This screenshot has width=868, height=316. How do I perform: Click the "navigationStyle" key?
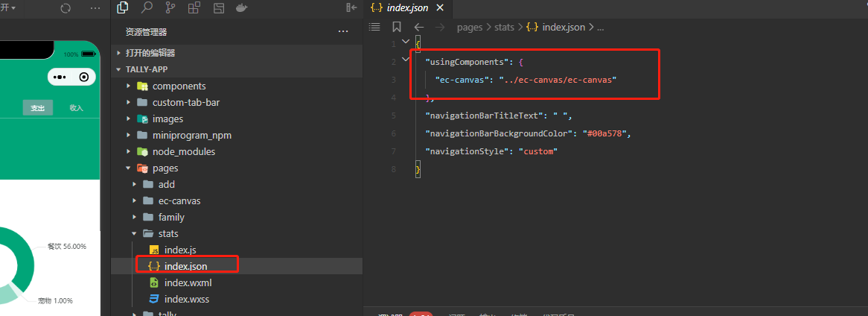click(x=467, y=151)
